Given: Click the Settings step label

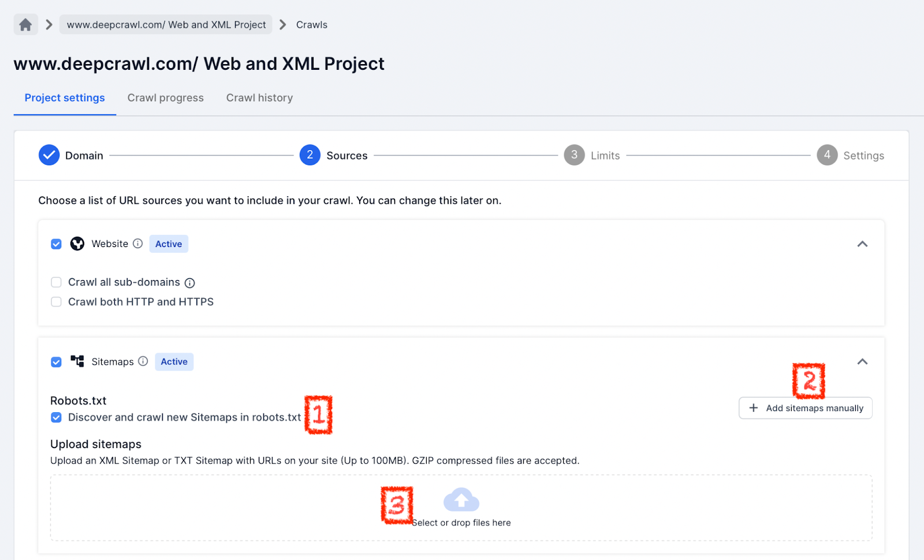Looking at the screenshot, I should pos(864,155).
